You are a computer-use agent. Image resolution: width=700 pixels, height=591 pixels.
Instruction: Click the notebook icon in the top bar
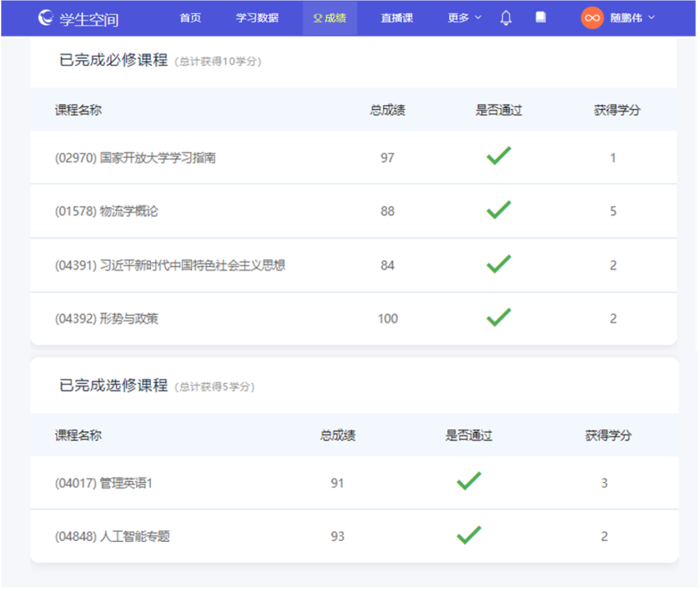[541, 17]
